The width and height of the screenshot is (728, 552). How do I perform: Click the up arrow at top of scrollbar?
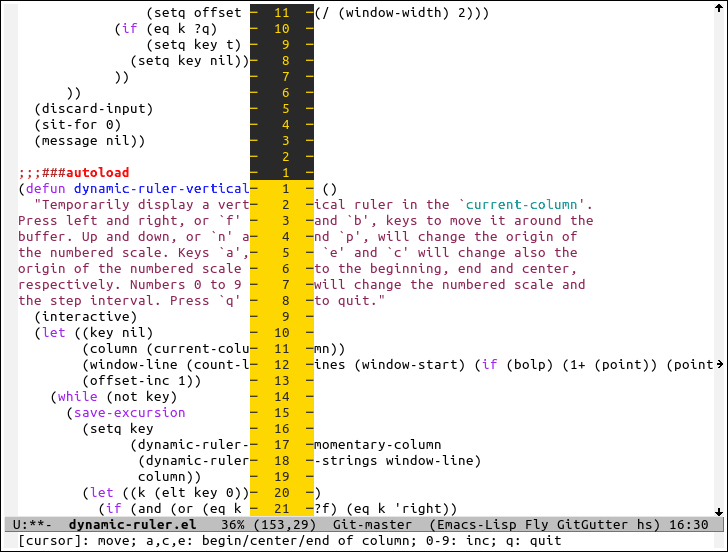coord(719,7)
